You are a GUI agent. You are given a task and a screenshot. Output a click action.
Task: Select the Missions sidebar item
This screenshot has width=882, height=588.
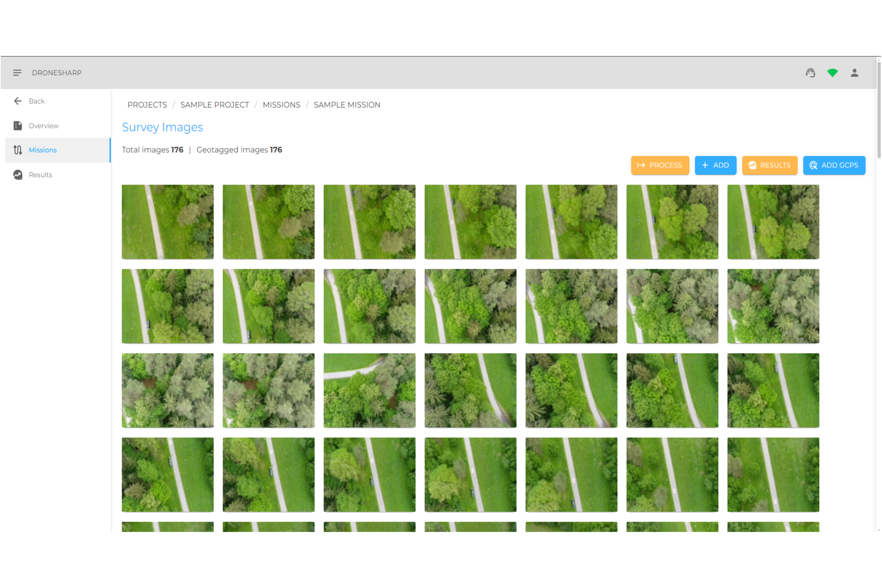point(58,150)
